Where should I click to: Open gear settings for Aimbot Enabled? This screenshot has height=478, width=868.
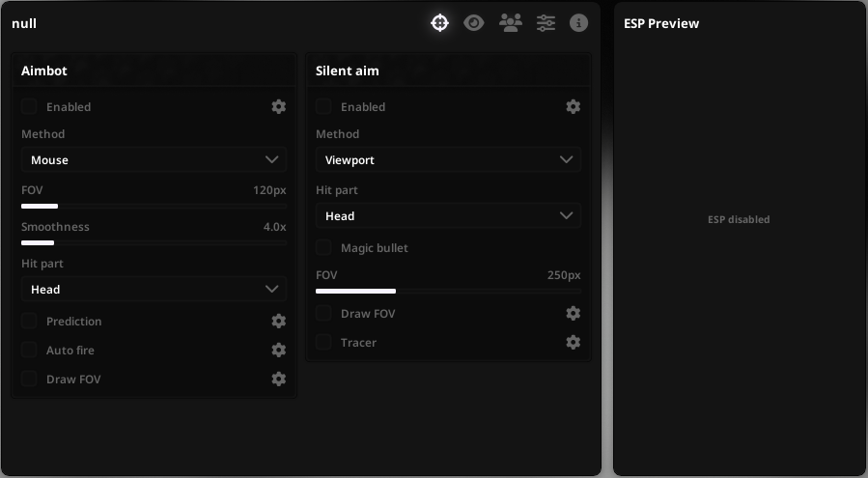point(278,106)
